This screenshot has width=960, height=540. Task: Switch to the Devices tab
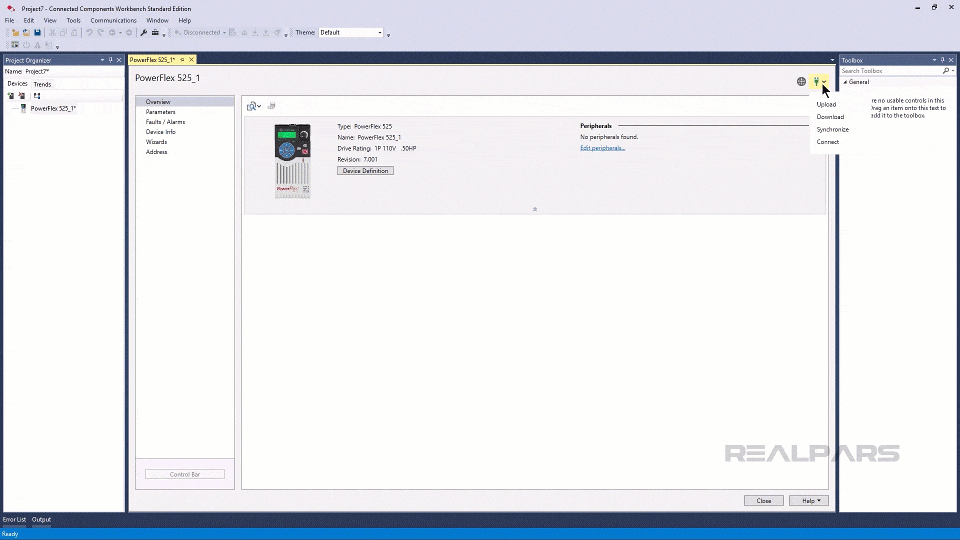click(x=17, y=84)
